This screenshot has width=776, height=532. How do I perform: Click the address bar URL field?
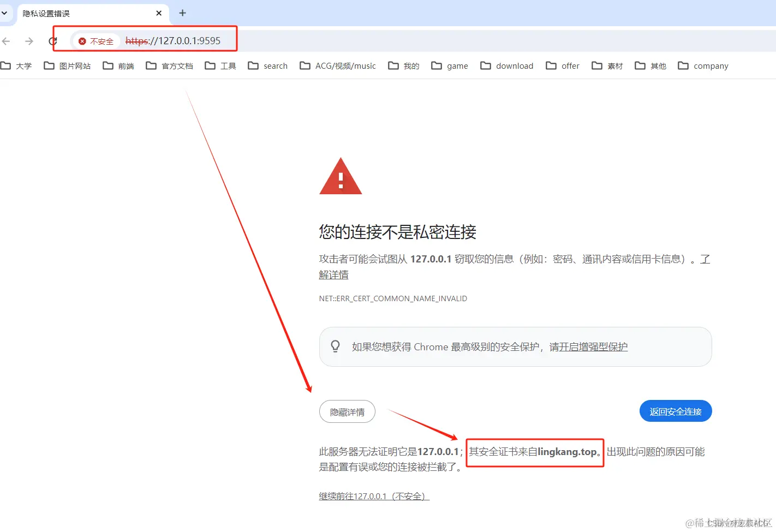coord(175,41)
